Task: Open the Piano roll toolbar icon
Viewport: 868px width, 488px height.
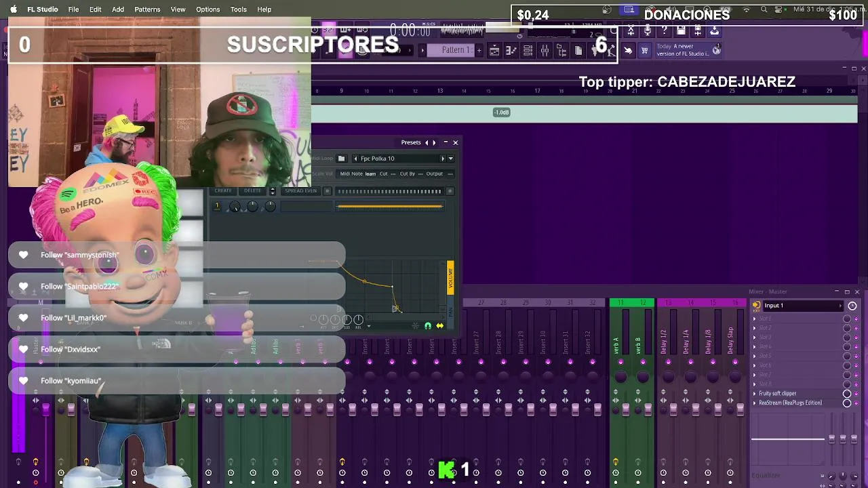Action: (511, 50)
